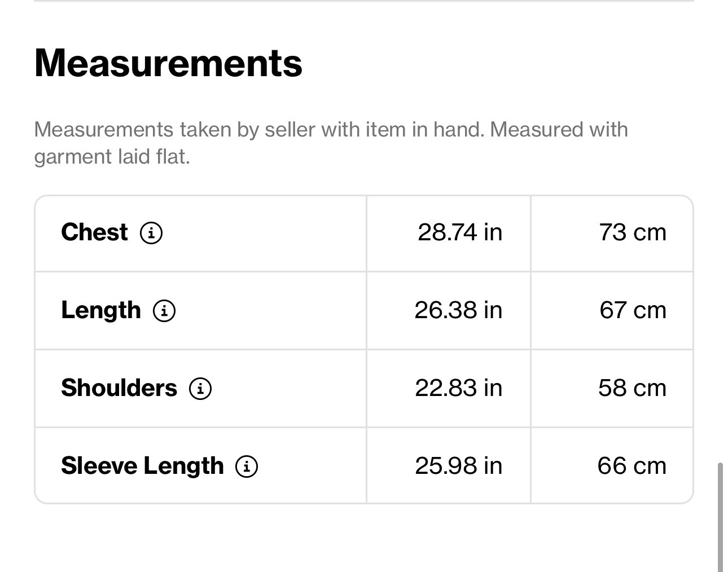The height and width of the screenshot is (572, 728).
Task: Click the seller measurement description text
Action: (x=331, y=143)
